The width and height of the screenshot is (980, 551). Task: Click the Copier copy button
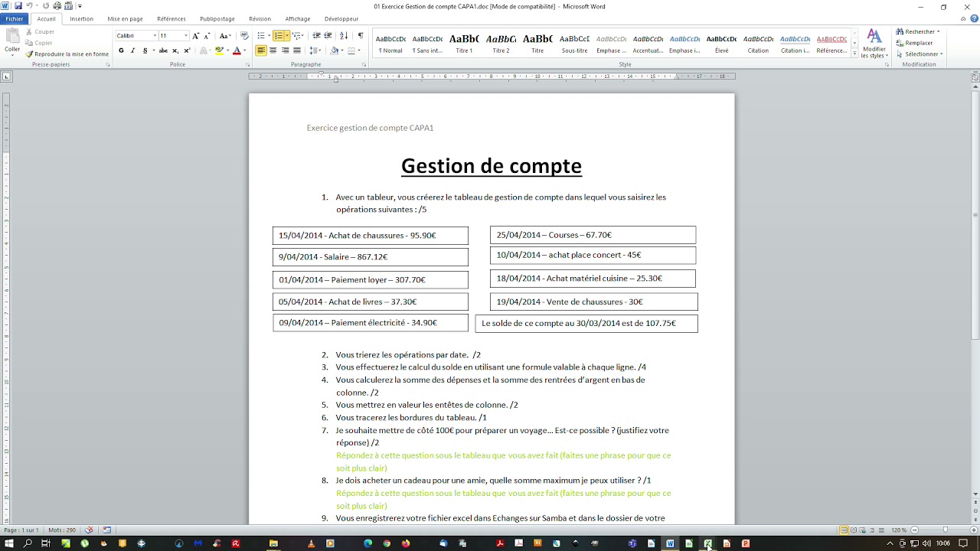click(39, 43)
